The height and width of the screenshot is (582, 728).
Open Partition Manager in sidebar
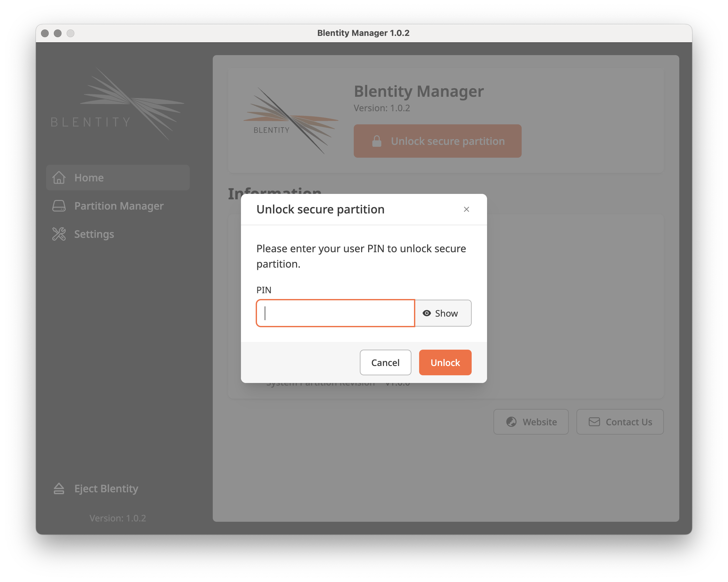(118, 206)
